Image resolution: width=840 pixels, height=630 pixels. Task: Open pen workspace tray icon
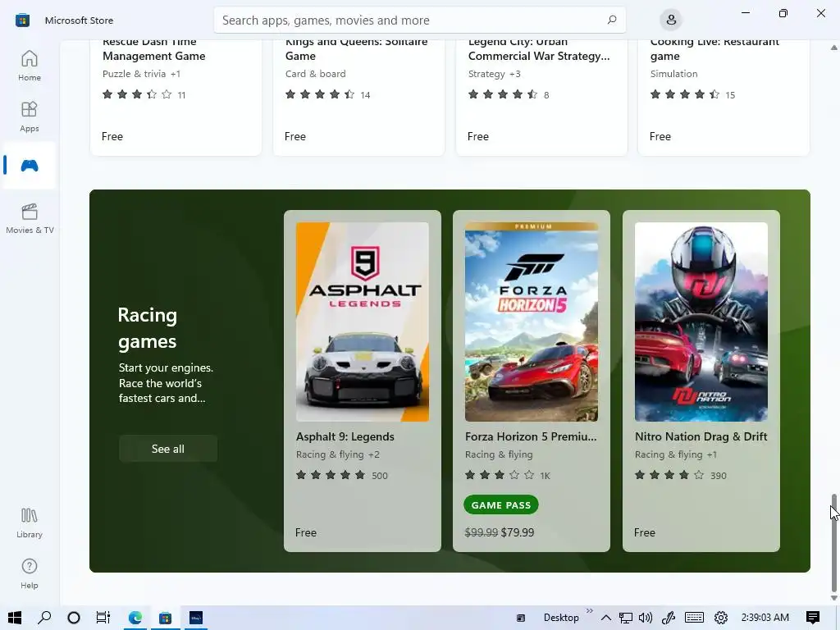tap(669, 618)
